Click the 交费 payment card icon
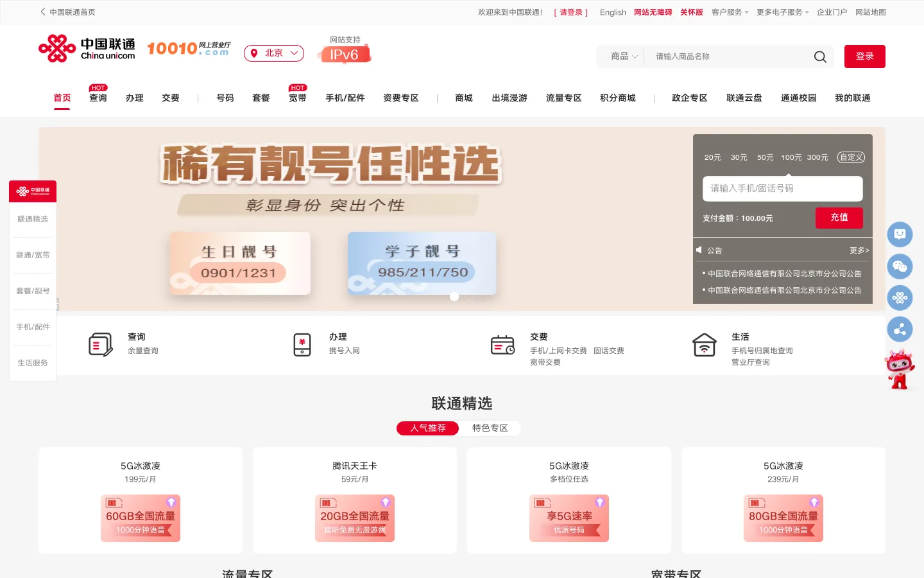The height and width of the screenshot is (578, 924). coord(502,345)
